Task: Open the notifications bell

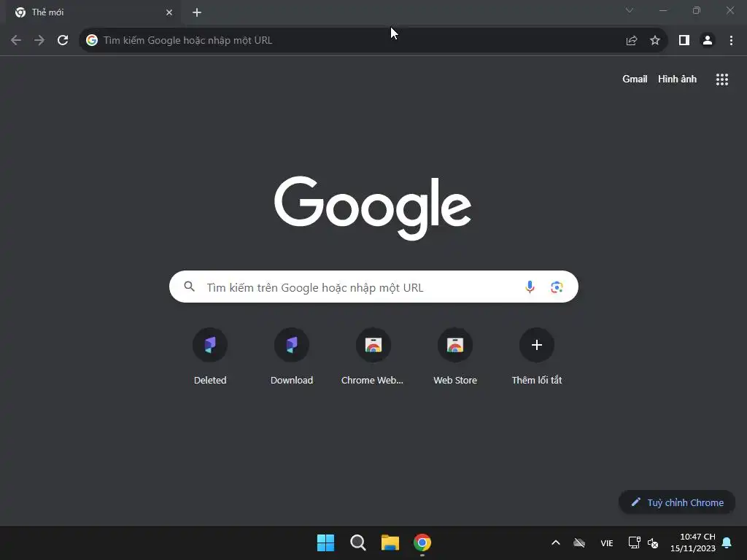Action: coord(727,542)
